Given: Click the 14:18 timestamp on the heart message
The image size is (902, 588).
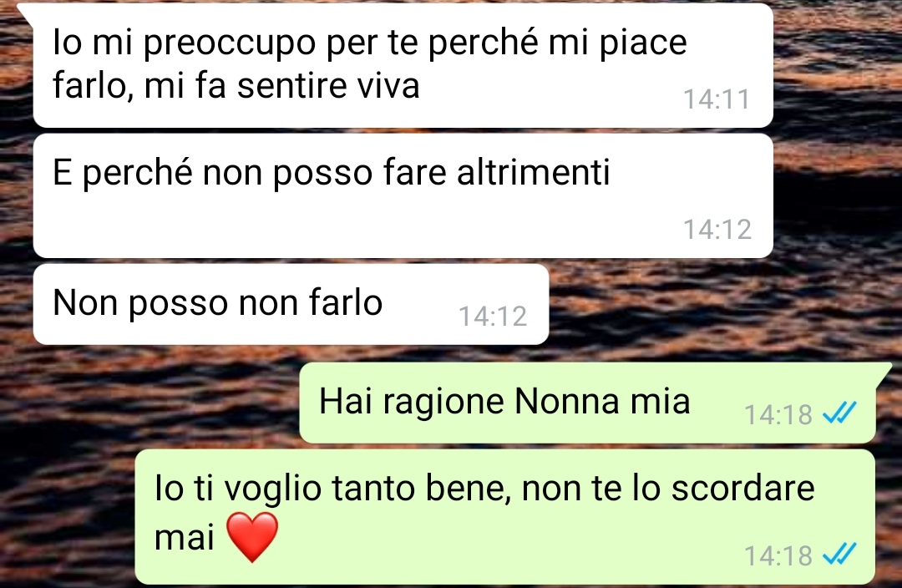Looking at the screenshot, I should [778, 556].
